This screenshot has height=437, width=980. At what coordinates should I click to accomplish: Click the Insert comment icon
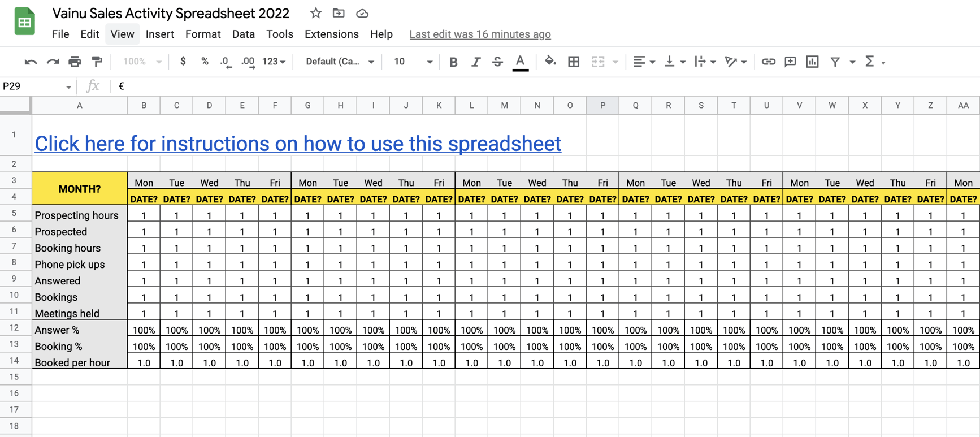tap(790, 62)
